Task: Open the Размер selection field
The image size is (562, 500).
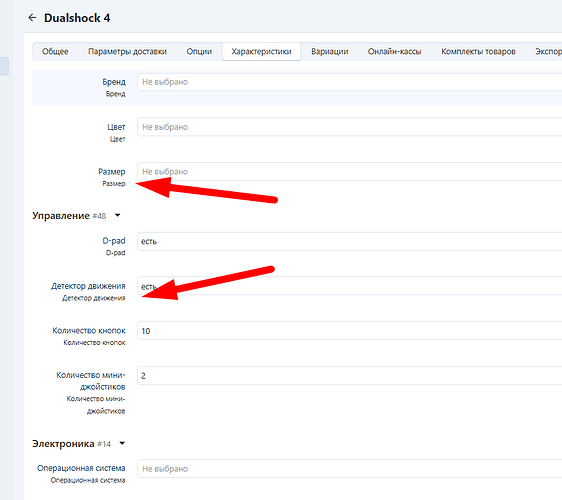Action: pyautogui.click(x=349, y=172)
